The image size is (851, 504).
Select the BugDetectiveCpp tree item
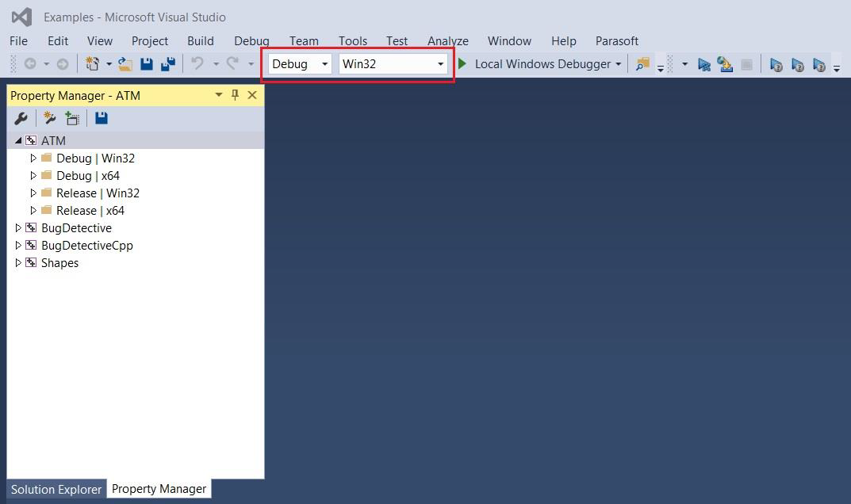86,245
